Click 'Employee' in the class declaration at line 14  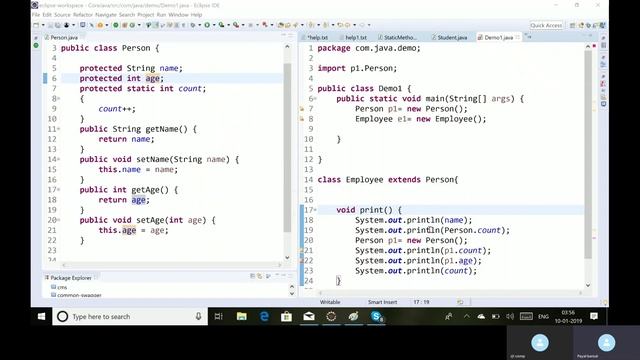(x=364, y=180)
